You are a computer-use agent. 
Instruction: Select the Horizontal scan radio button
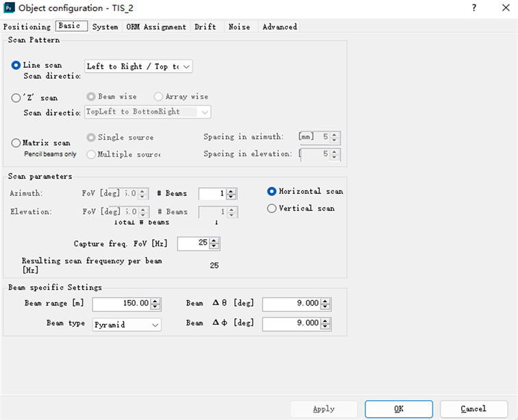[272, 192]
